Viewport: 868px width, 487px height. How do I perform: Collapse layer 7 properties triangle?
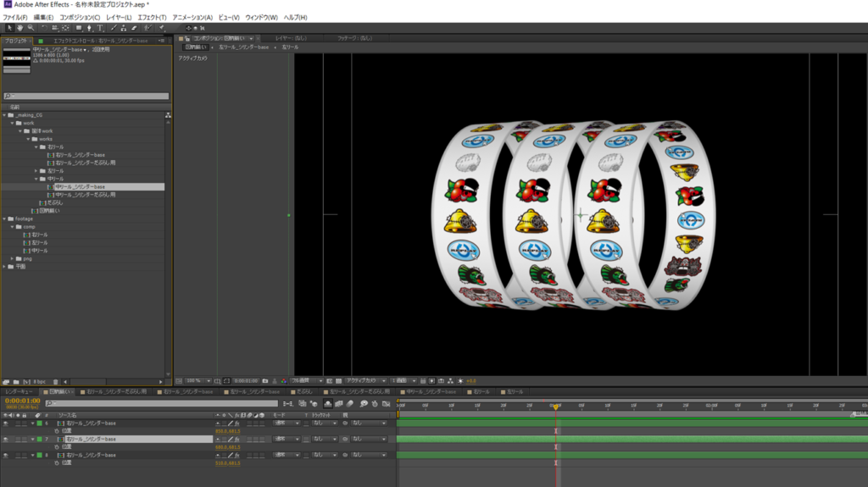tap(32, 440)
